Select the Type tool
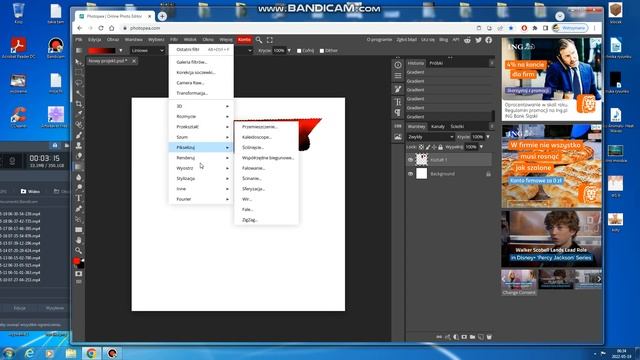Image resolution: width=640 pixels, height=360 pixels. pos(79,198)
